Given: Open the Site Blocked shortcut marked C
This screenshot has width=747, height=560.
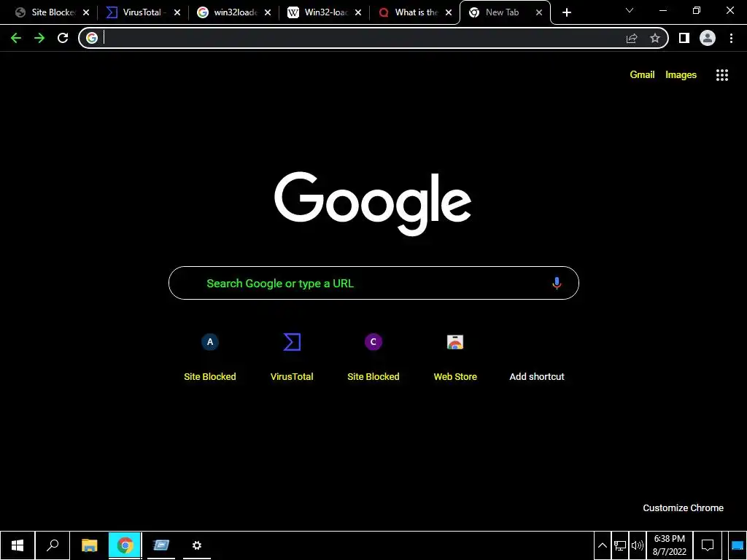Looking at the screenshot, I should 373,357.
